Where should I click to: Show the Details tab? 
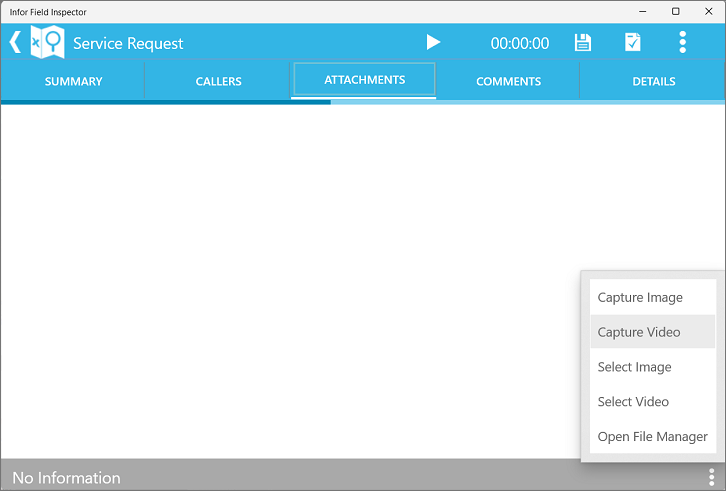[653, 81]
